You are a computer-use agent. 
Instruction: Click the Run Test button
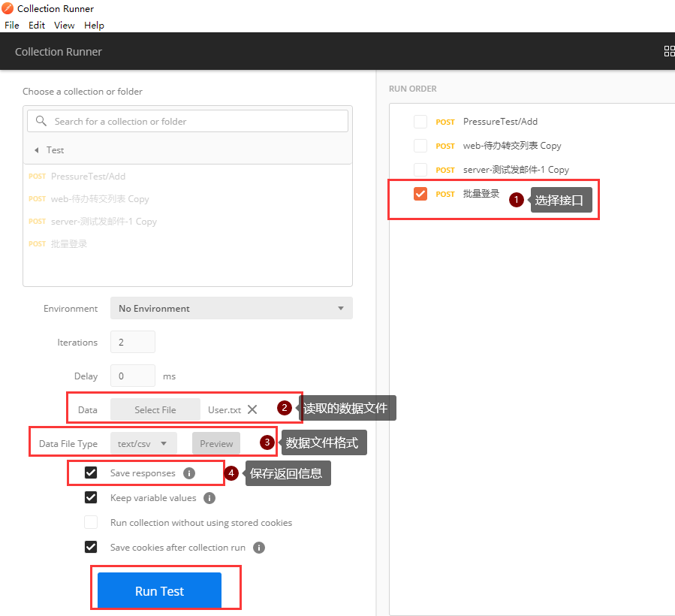click(x=159, y=591)
